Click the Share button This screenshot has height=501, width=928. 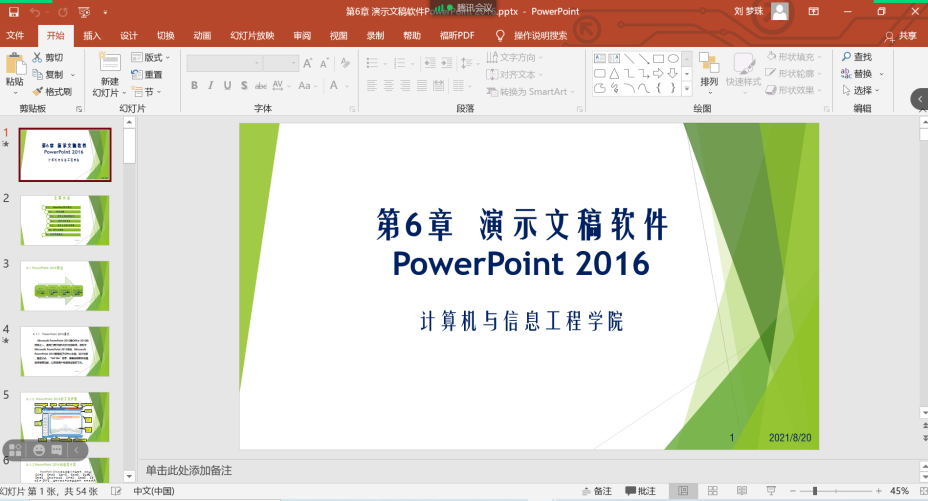(x=901, y=36)
